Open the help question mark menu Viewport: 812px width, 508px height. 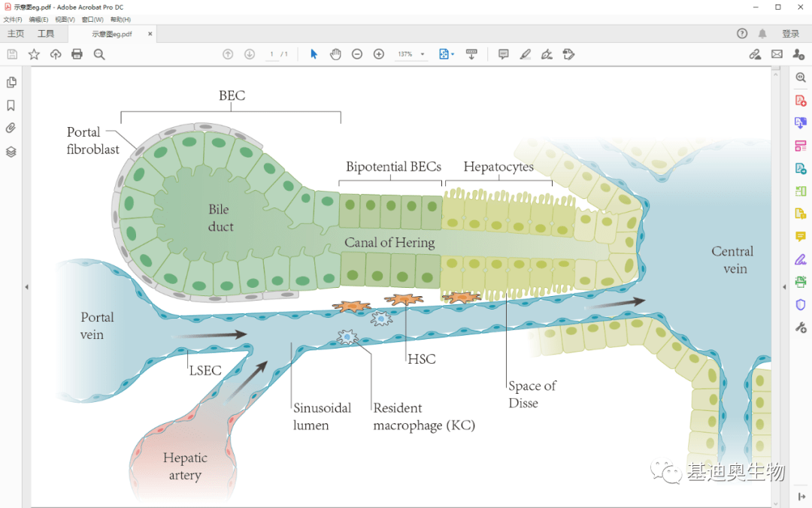pos(742,34)
